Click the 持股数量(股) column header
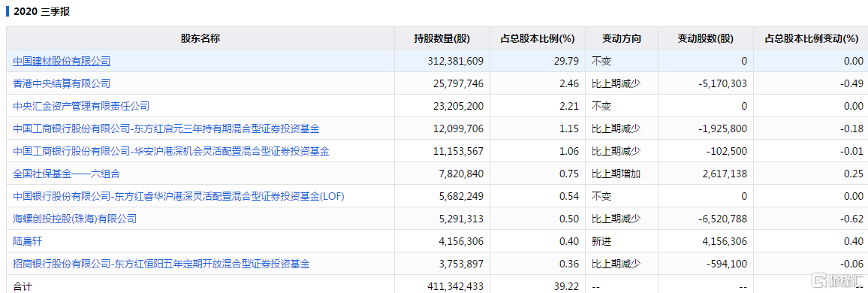Viewport: 868px width, 293px height. click(442, 38)
